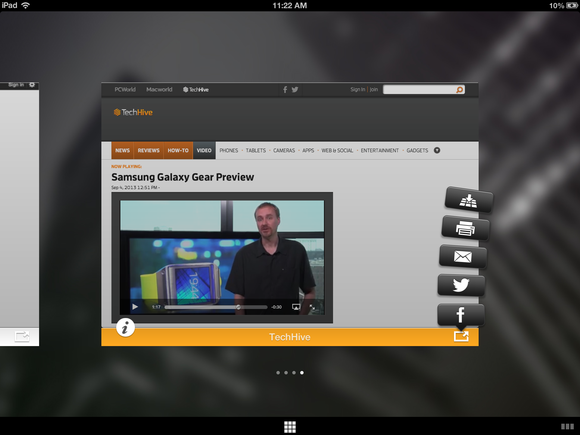
Task: Open the page info circle icon
Action: [x=125, y=327]
